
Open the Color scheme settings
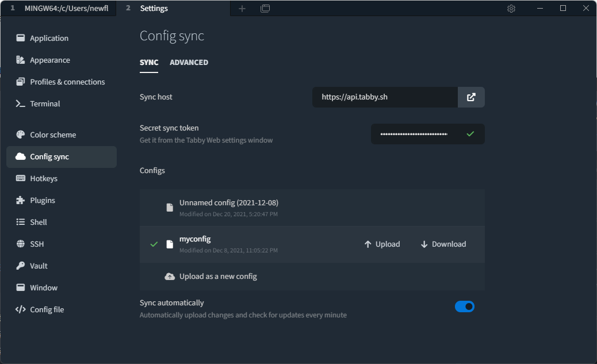(62, 135)
